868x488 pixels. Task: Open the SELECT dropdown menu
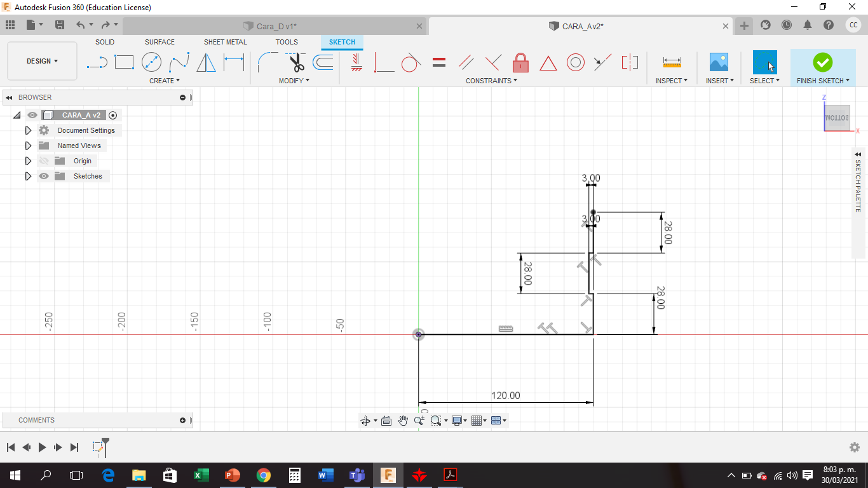[x=764, y=81]
